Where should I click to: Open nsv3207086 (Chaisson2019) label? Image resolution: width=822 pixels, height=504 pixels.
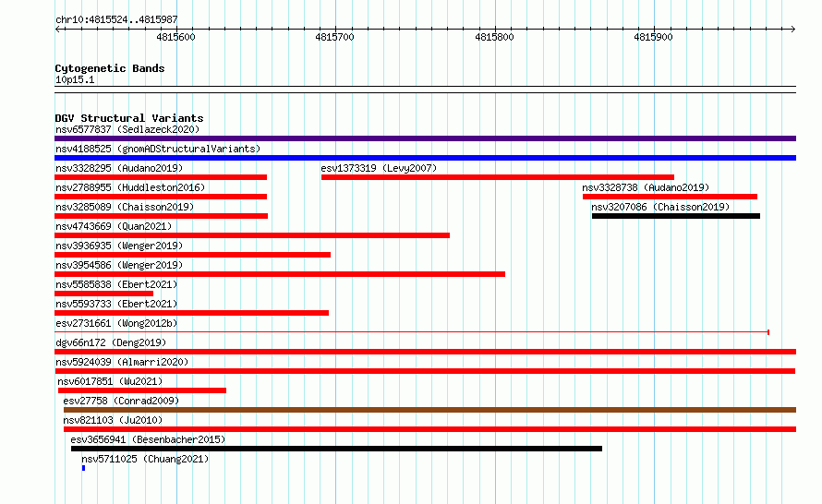660,207
